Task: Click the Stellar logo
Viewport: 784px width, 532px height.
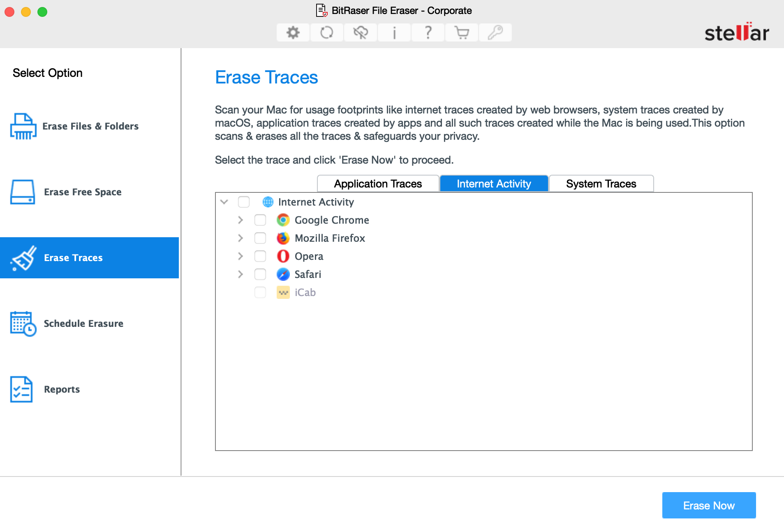Action: (x=737, y=32)
